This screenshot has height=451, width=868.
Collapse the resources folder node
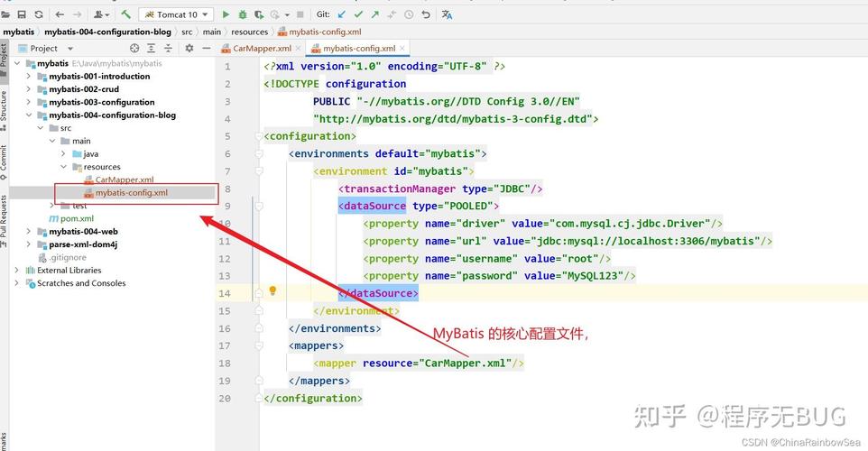pyautogui.click(x=63, y=167)
